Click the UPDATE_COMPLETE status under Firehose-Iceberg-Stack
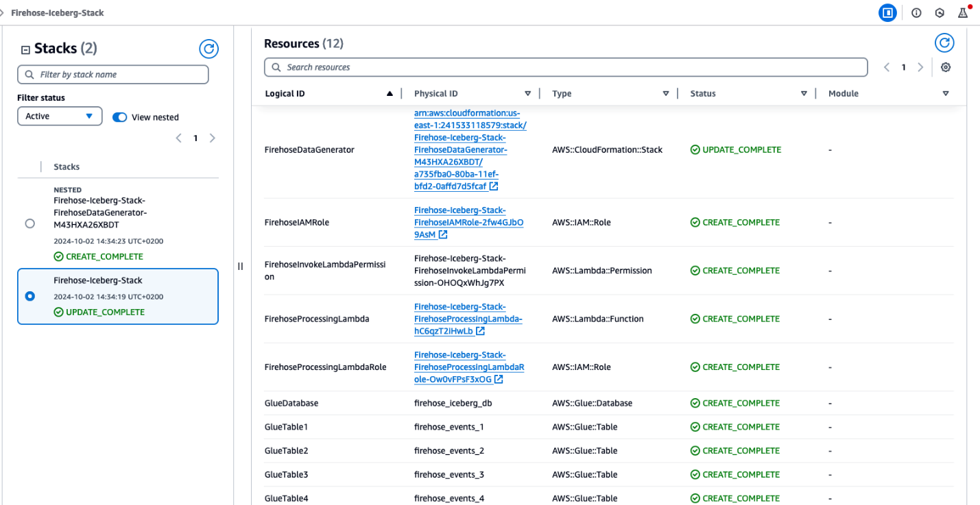 tap(99, 312)
